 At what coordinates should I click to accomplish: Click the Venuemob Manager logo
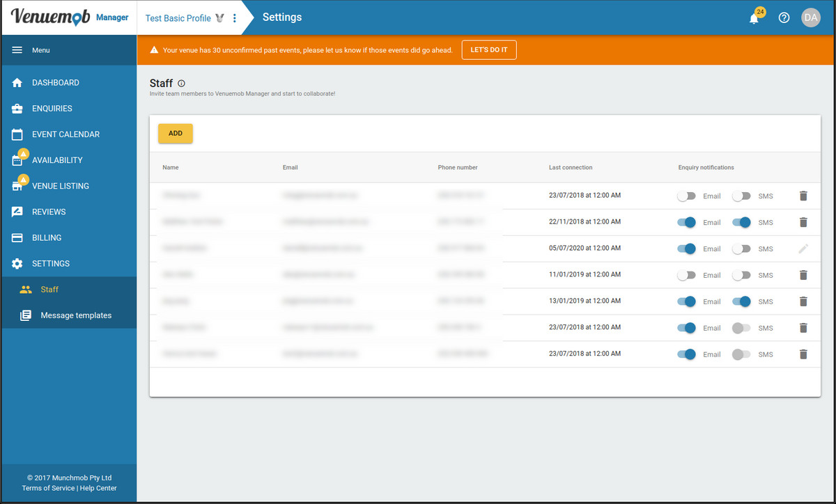(69, 17)
